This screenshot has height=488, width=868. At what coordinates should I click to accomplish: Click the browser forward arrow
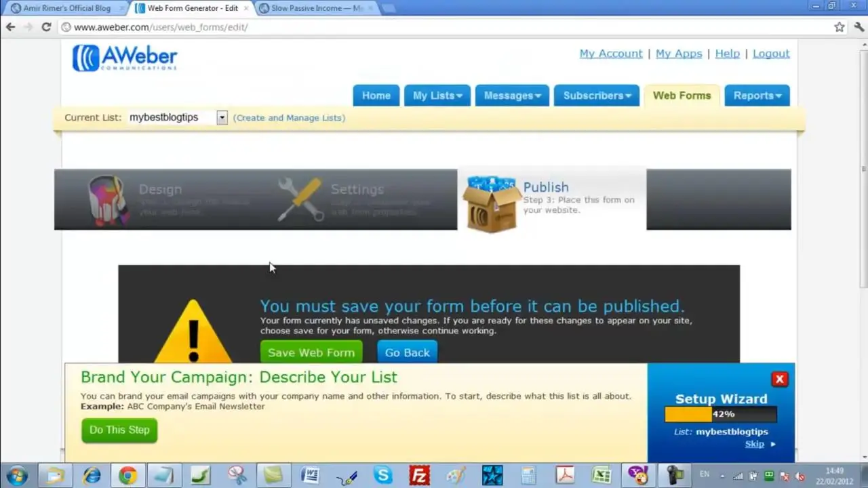click(x=28, y=27)
